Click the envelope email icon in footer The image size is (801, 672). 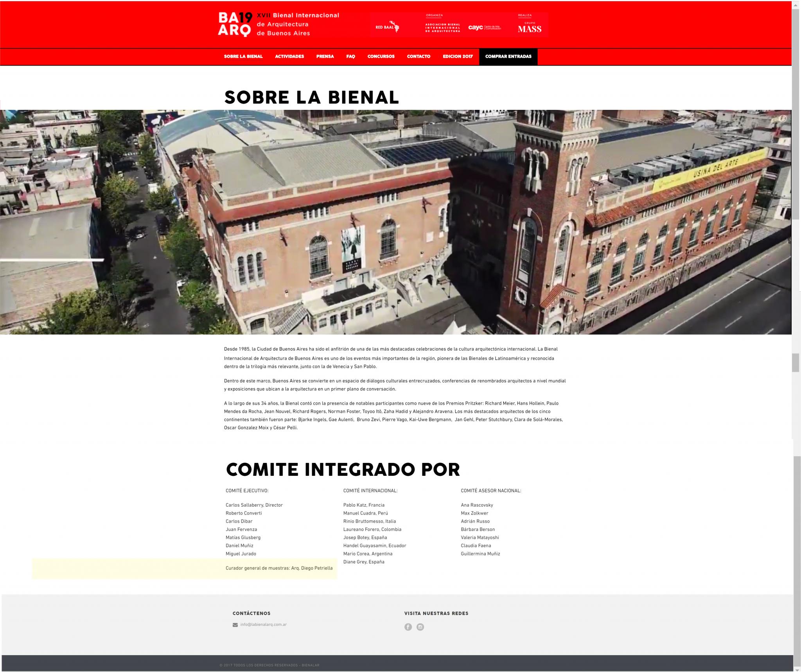pyautogui.click(x=235, y=625)
